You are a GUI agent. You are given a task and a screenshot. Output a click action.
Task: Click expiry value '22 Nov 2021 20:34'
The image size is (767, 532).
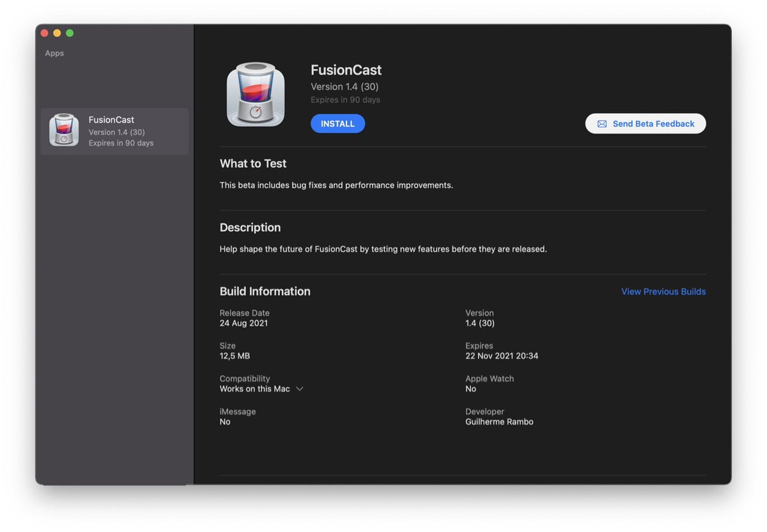tap(502, 356)
